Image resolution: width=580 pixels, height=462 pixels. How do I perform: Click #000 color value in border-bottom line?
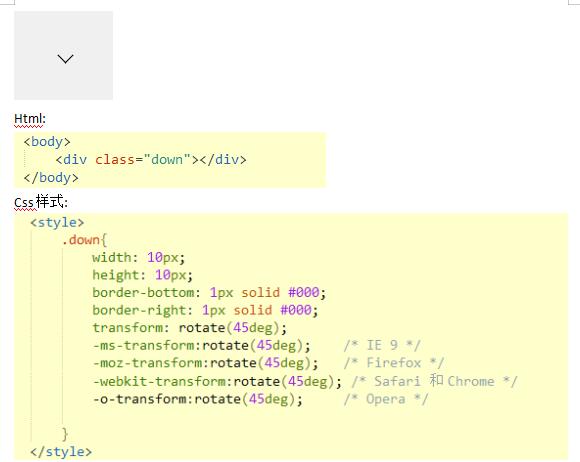(304, 293)
